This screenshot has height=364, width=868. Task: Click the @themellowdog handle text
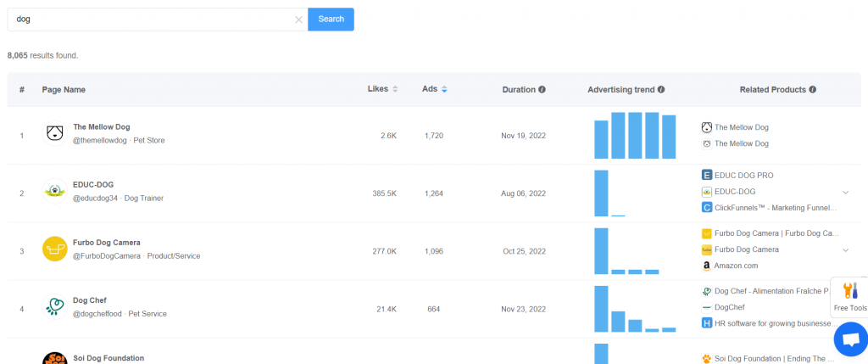100,140
